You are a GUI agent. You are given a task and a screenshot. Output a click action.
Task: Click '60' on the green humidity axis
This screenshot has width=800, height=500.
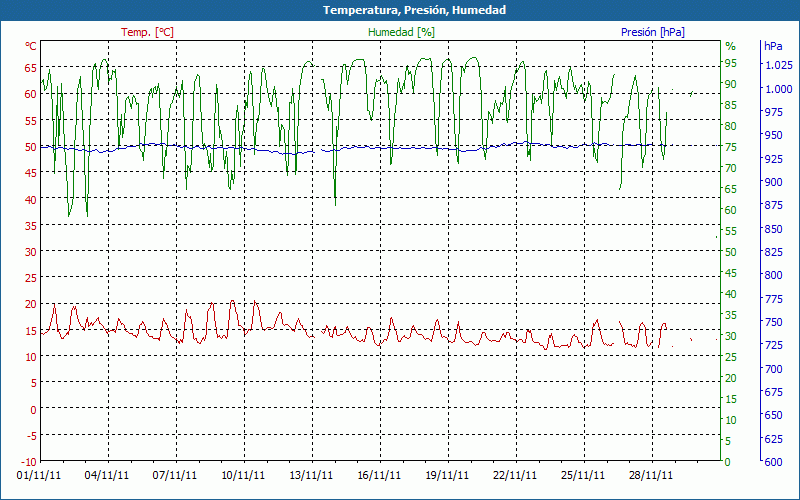point(731,210)
